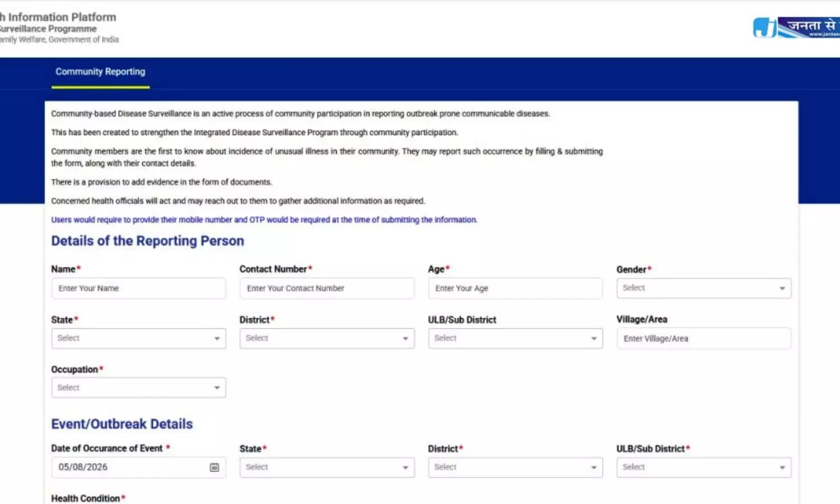The image size is (840, 504).
Task: Click the Name input field
Action: [139, 288]
